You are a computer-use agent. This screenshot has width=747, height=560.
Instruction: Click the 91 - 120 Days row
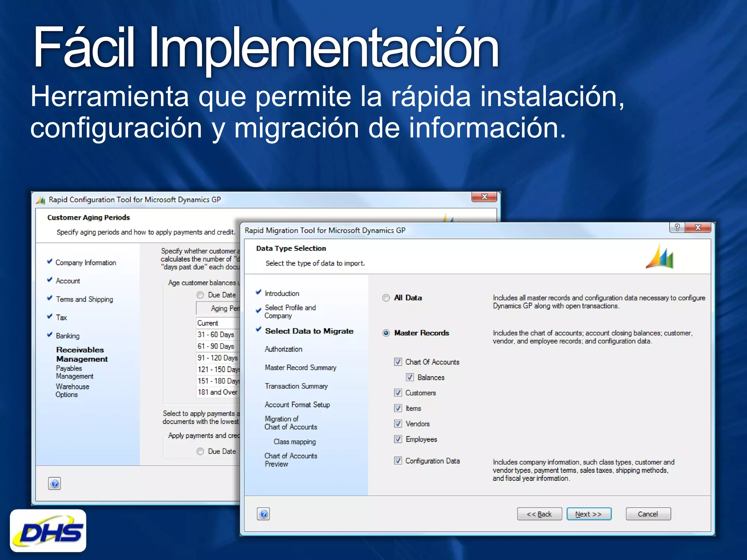[218, 358]
